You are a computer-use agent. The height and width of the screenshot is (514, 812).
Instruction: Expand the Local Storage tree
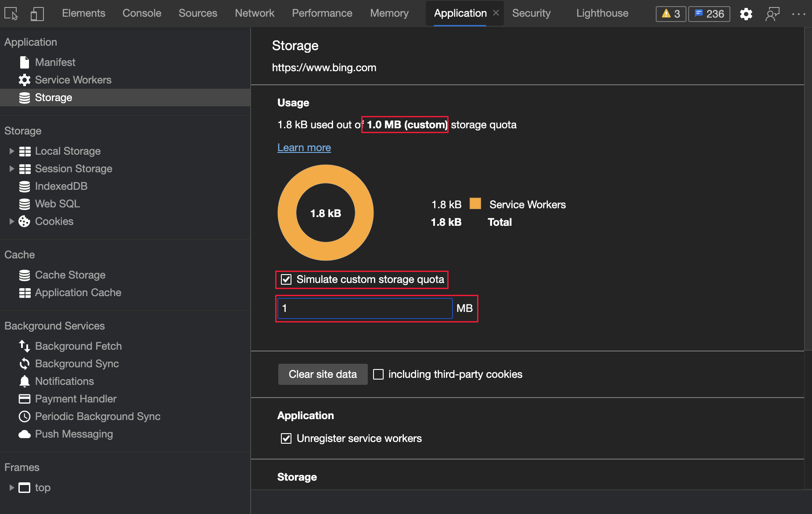tap(11, 151)
